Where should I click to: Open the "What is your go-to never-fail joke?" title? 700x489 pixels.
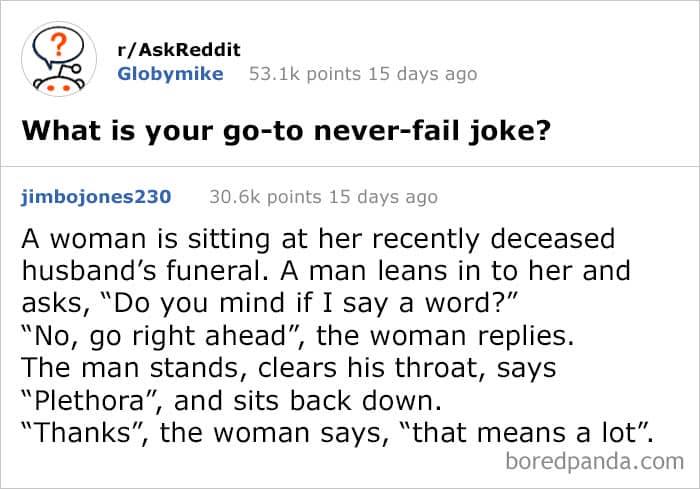(286, 131)
